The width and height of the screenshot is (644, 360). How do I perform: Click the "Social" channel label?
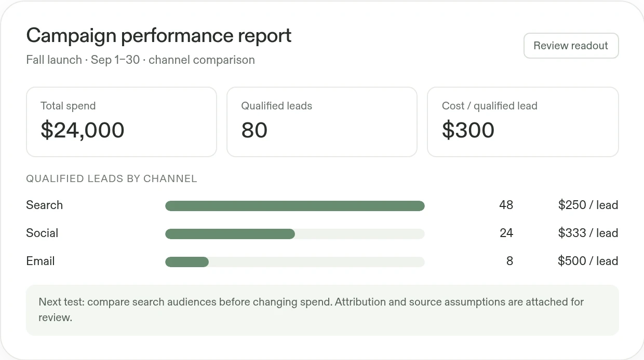coord(42,233)
